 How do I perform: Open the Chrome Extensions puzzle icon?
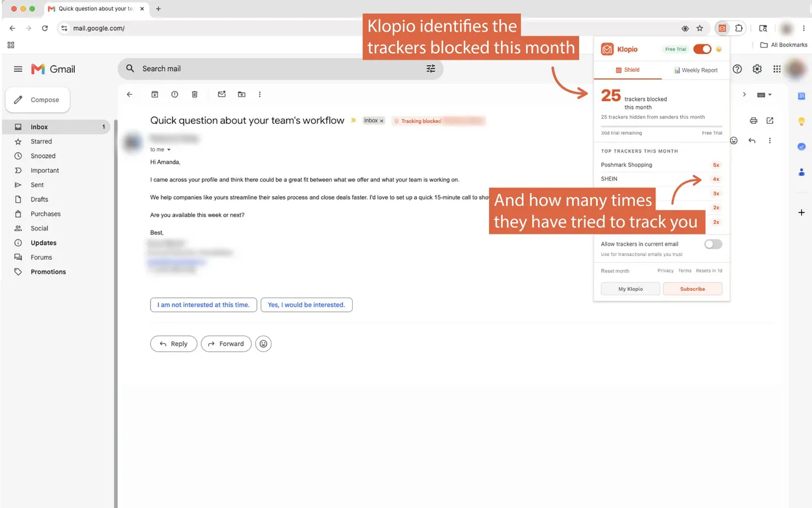(739, 28)
